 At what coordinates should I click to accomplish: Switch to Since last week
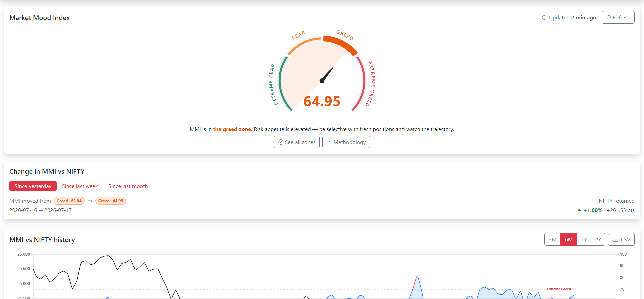coord(80,186)
